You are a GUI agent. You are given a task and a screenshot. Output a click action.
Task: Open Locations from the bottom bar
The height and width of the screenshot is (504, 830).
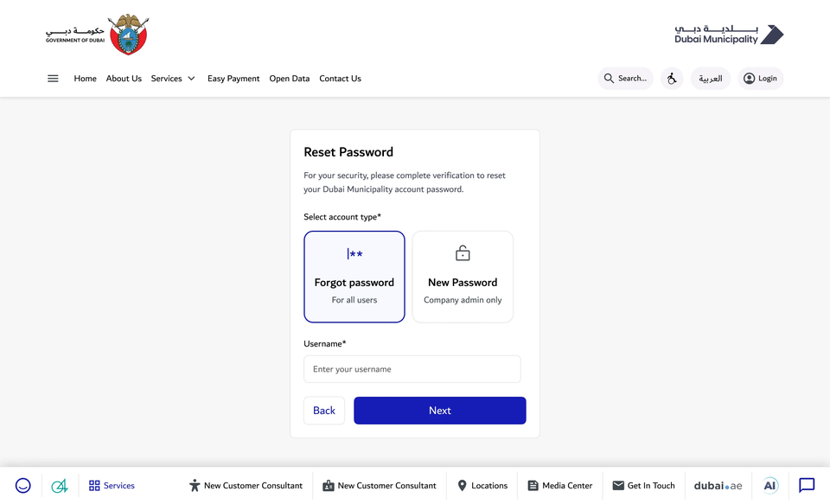482,486
